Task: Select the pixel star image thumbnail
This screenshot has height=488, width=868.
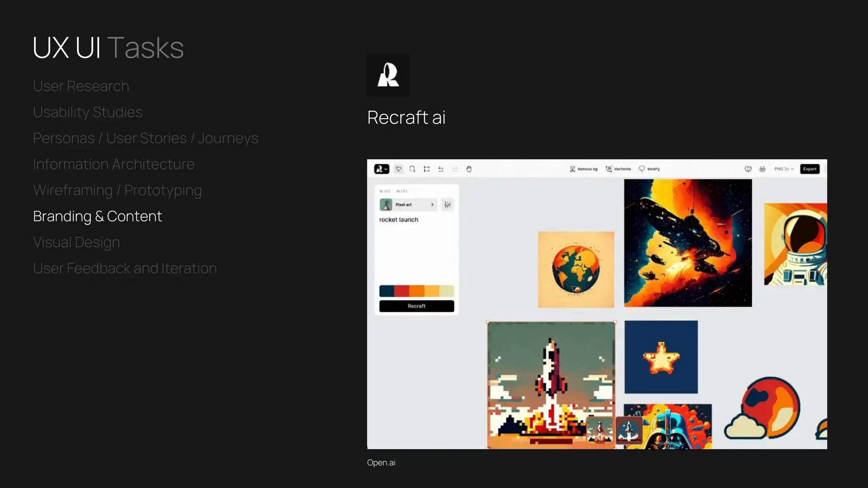Action: 661,357
